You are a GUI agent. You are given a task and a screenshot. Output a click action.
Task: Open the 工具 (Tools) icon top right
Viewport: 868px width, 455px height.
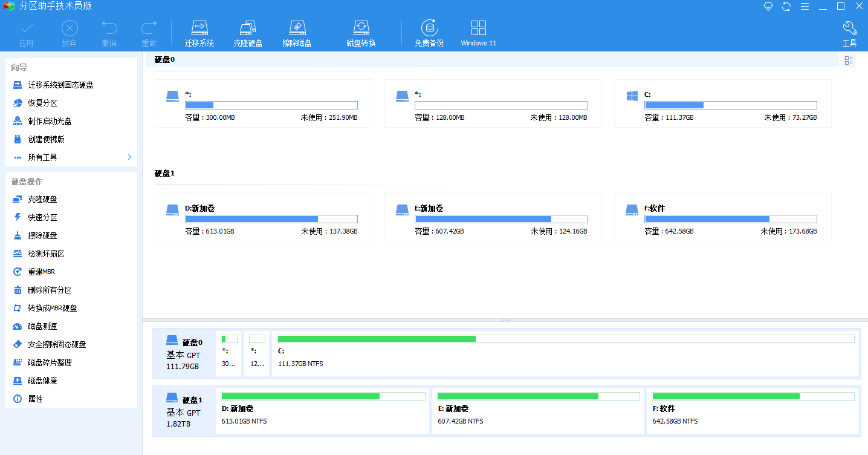pyautogui.click(x=849, y=32)
